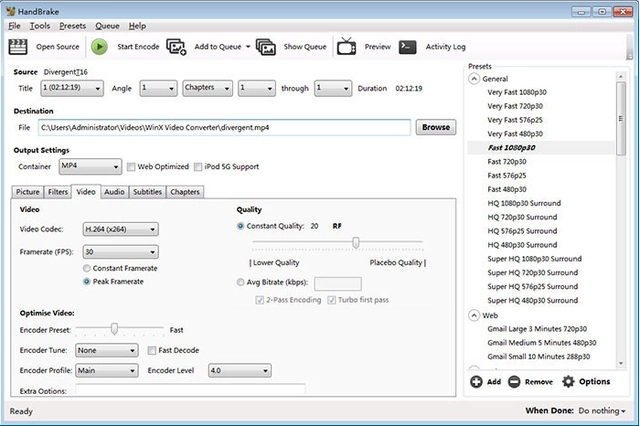Select Gmail Large 3 Minutes 720p30 preset

537,329
